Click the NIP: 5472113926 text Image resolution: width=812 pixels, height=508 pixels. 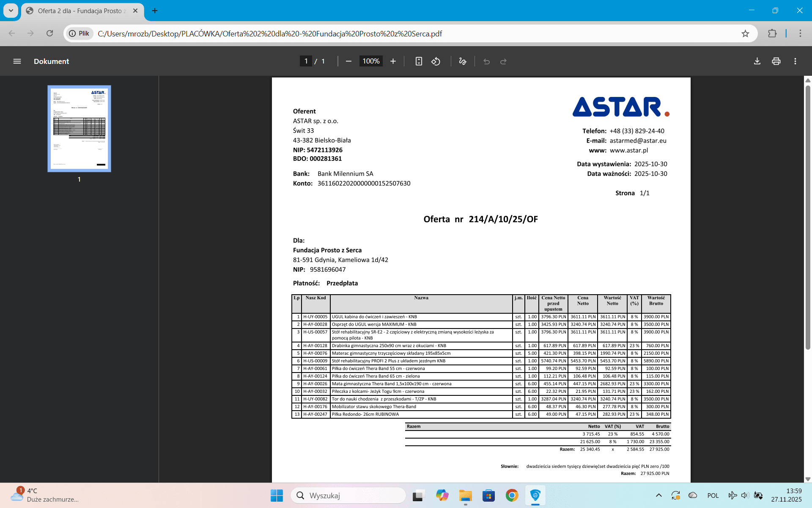(318, 150)
